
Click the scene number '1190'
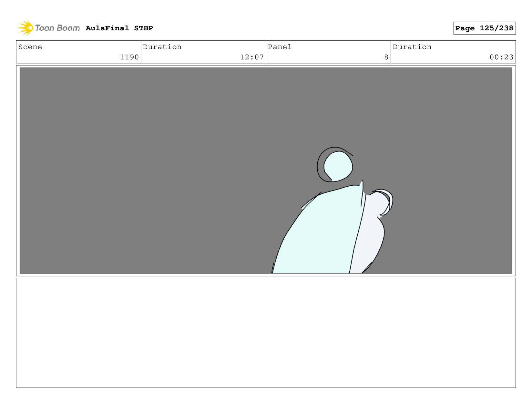coord(129,57)
